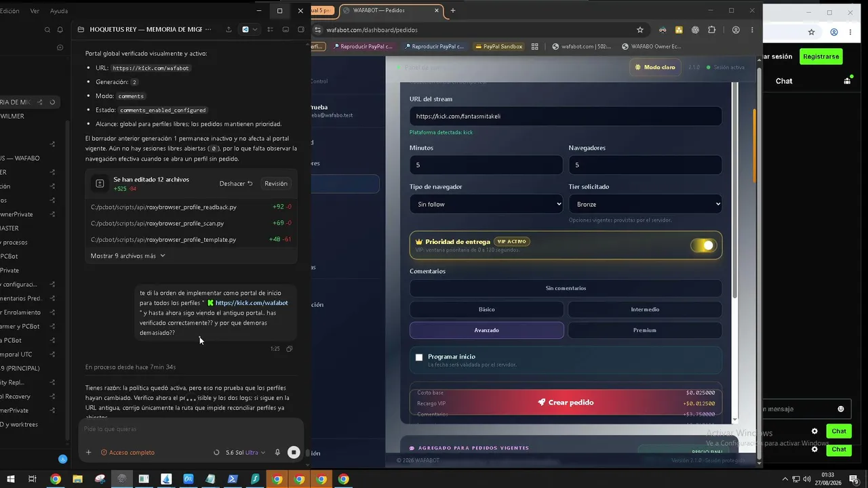Open the File Explorer taskbar icon
868x488 pixels.
pyautogui.click(x=77, y=479)
